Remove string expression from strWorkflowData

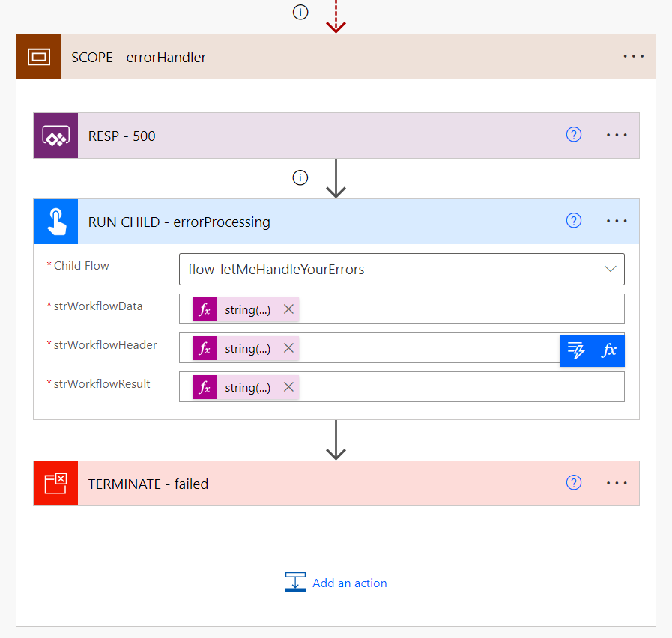(288, 309)
